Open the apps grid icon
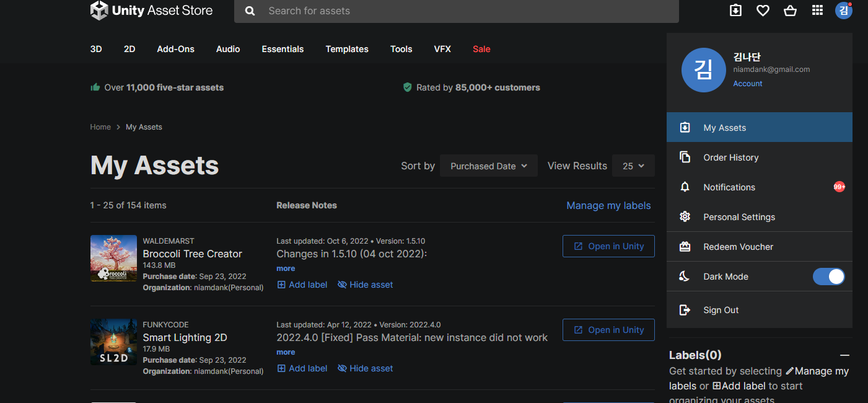868x403 pixels. coord(817,11)
